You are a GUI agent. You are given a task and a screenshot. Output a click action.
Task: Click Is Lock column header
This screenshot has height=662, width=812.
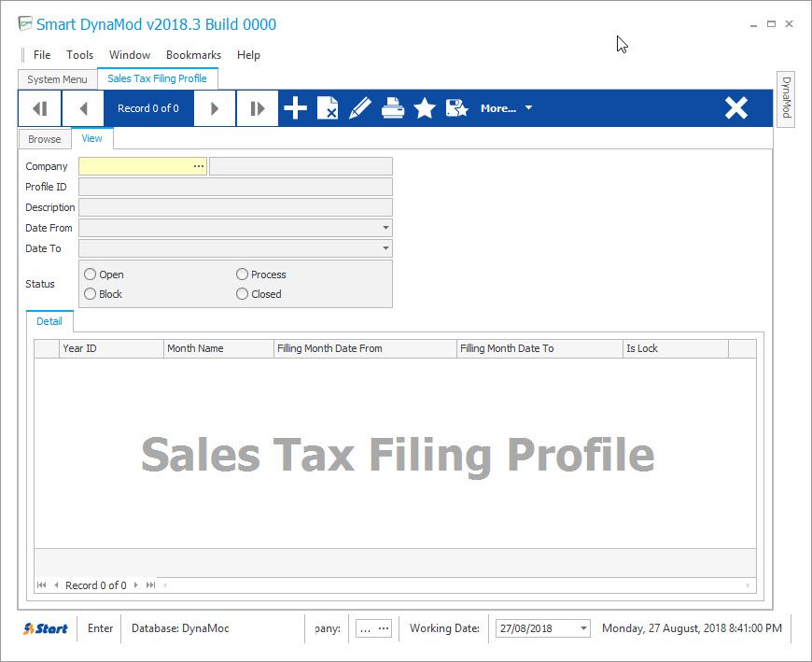coord(676,348)
